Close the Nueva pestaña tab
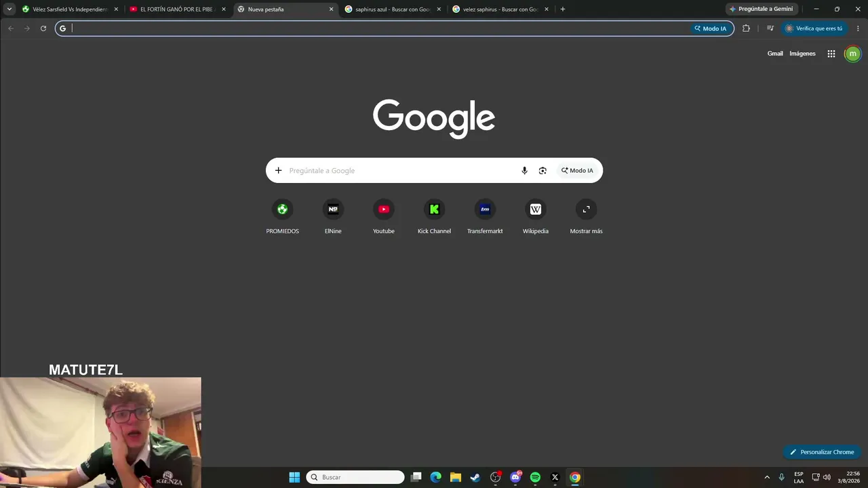 [x=332, y=9]
